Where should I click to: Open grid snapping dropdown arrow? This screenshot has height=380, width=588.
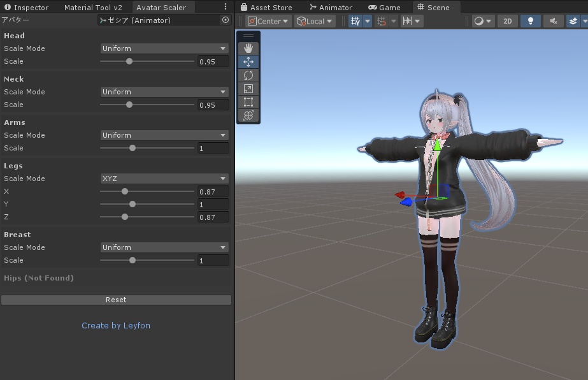[x=393, y=22]
